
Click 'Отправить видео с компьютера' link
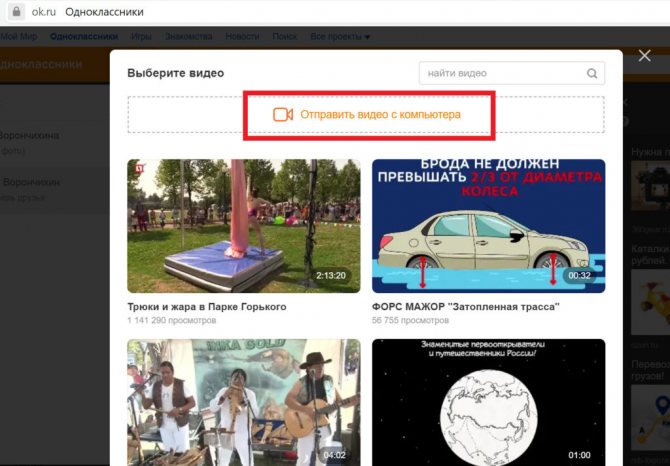380,114
